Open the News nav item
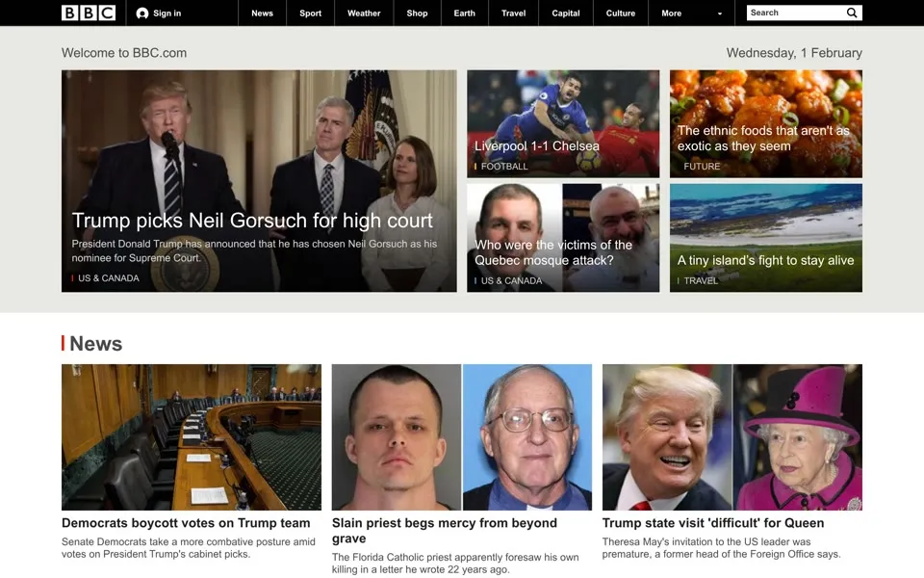Image resolution: width=924 pixels, height=578 pixels. point(262,13)
